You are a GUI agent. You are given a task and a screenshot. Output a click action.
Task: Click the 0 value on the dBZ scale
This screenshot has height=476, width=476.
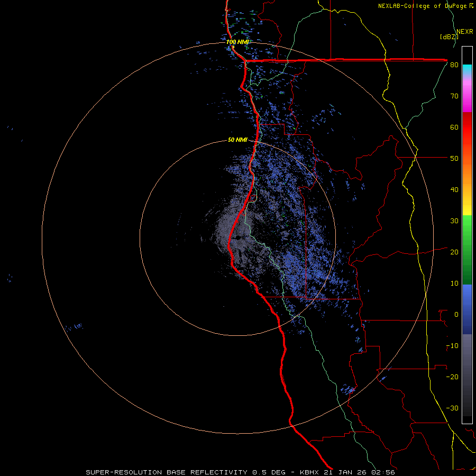pos(456,315)
